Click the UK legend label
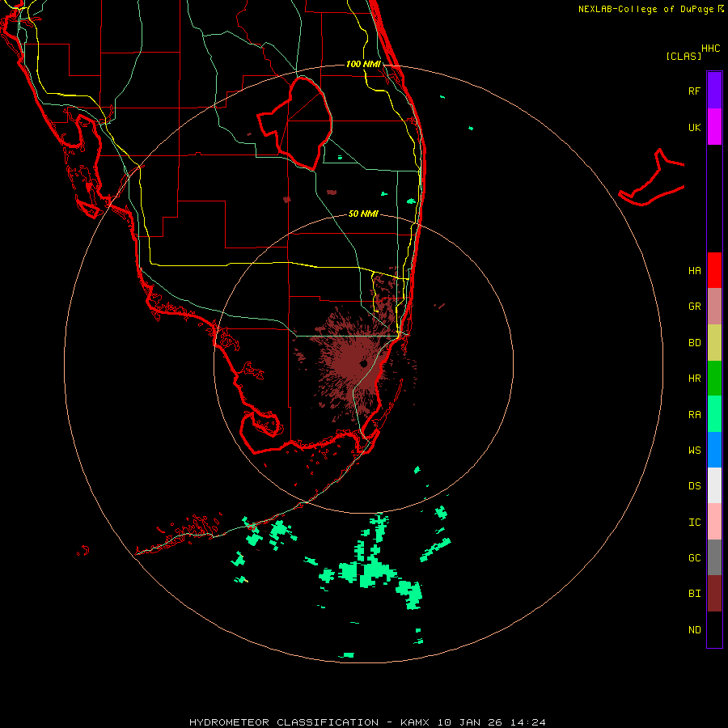The height and width of the screenshot is (728, 728). point(694,127)
